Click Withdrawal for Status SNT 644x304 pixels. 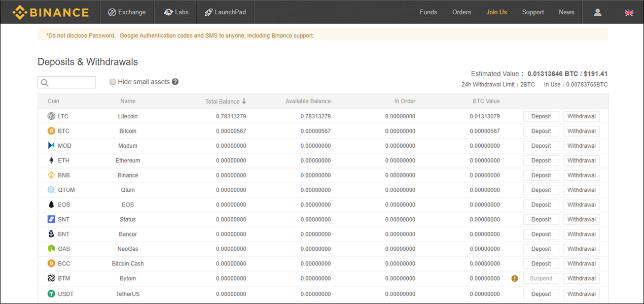tap(582, 219)
